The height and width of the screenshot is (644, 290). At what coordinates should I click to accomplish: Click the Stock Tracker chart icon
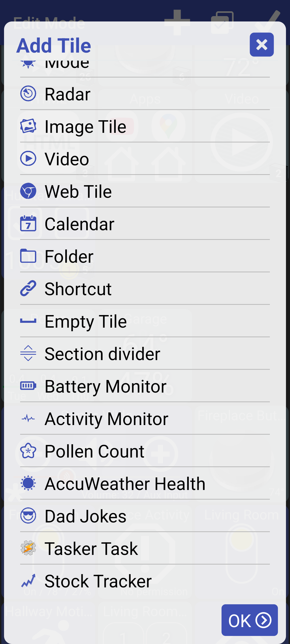[x=28, y=581]
